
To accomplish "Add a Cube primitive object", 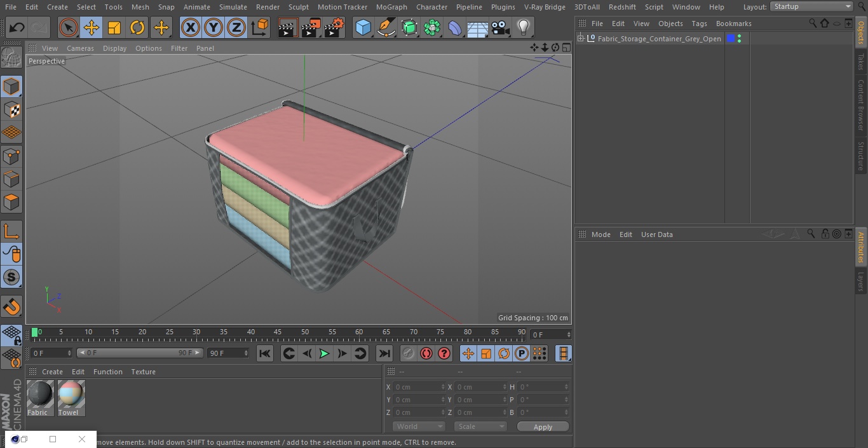I will point(363,27).
